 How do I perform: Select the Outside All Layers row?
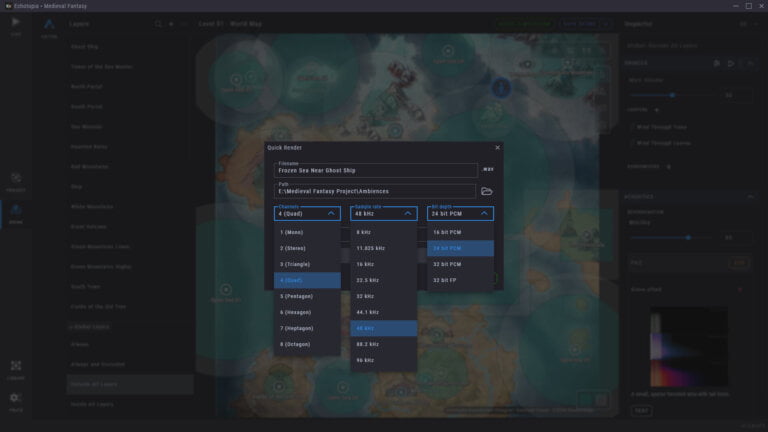130,384
